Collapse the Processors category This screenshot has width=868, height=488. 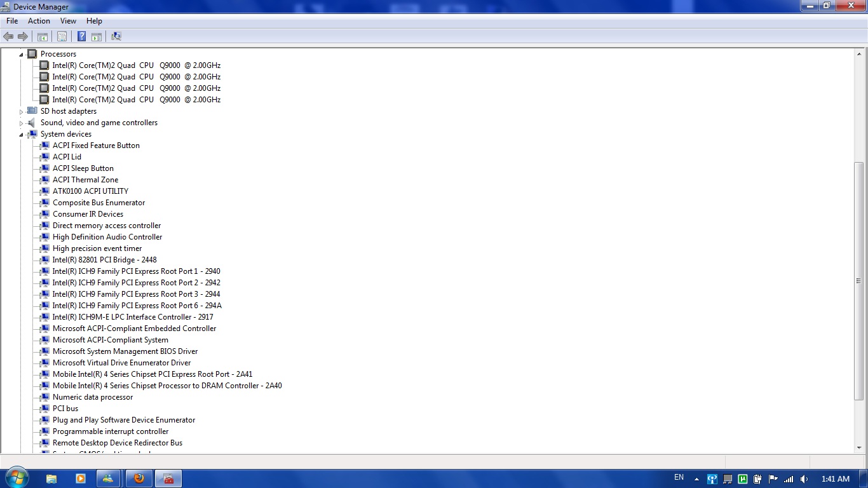(x=21, y=55)
